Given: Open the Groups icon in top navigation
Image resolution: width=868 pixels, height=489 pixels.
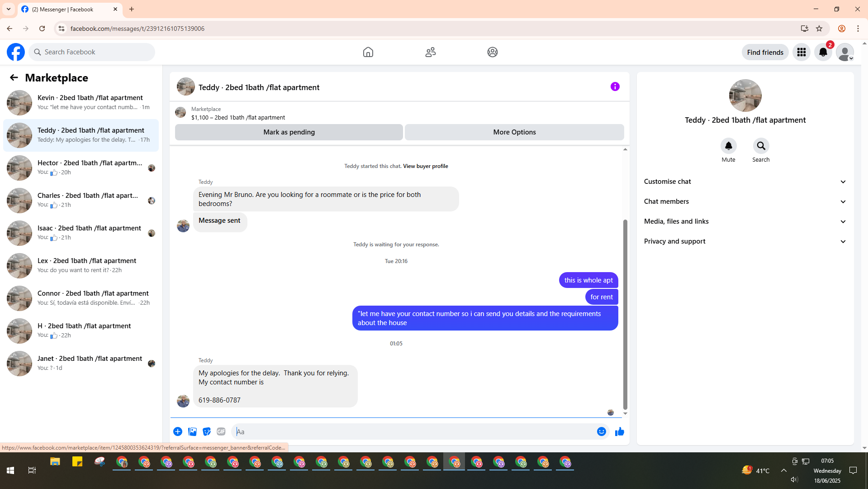Looking at the screenshot, I should tap(493, 52).
